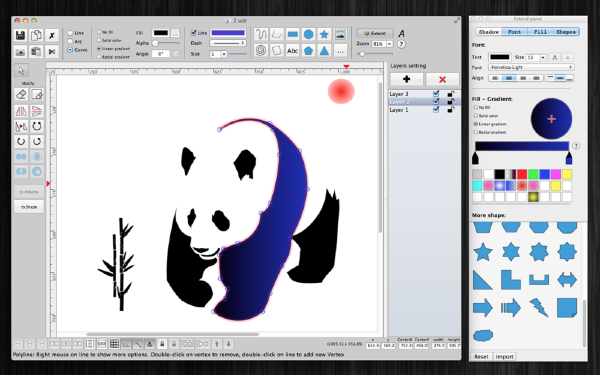Click the ellipsis more shapes toolbar button
The width and height of the screenshot is (600, 375).
tap(340, 50)
